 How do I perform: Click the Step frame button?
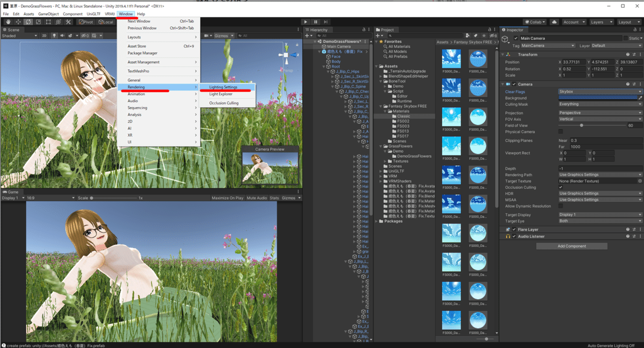[x=327, y=22]
